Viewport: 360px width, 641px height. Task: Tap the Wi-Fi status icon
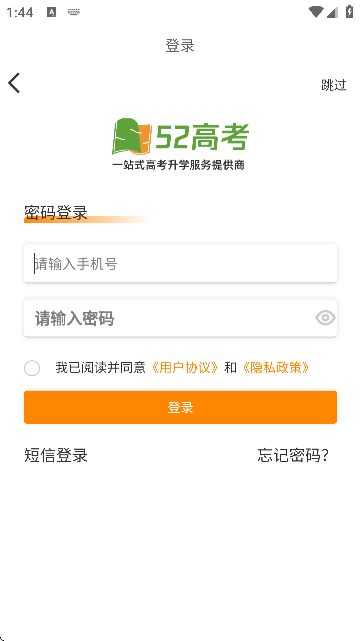(315, 12)
